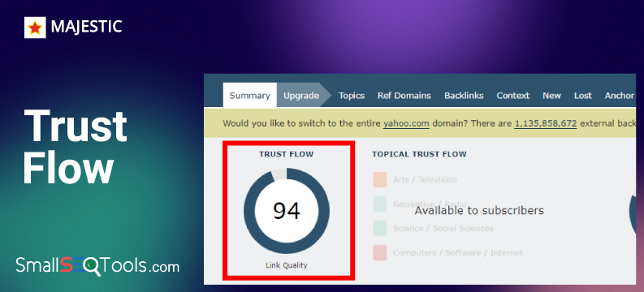
Task: Click the Science / Social Sciences color swatch
Action: point(380,228)
